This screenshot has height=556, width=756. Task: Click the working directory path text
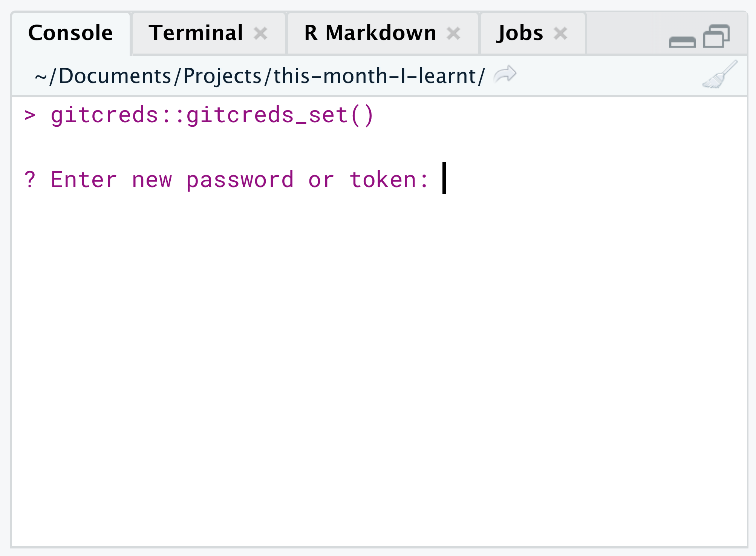coord(260,76)
